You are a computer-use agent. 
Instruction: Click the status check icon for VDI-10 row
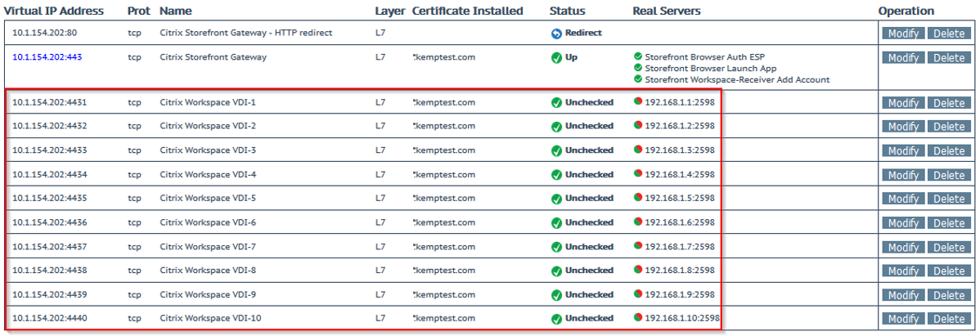click(556, 319)
